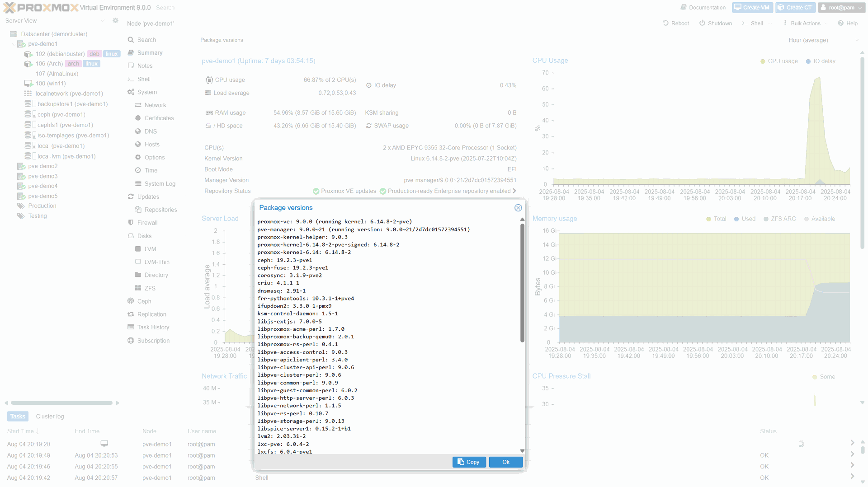The width and height of the screenshot is (868, 487).
Task: Open the Replication icon entry
Action: [131, 314]
